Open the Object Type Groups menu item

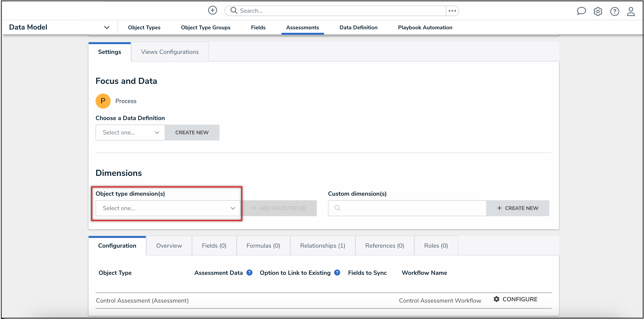click(x=206, y=27)
